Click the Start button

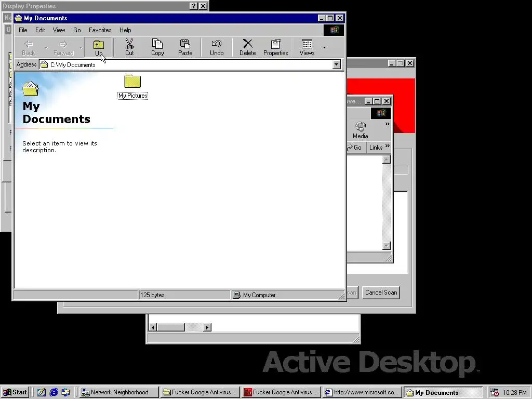[15, 392]
